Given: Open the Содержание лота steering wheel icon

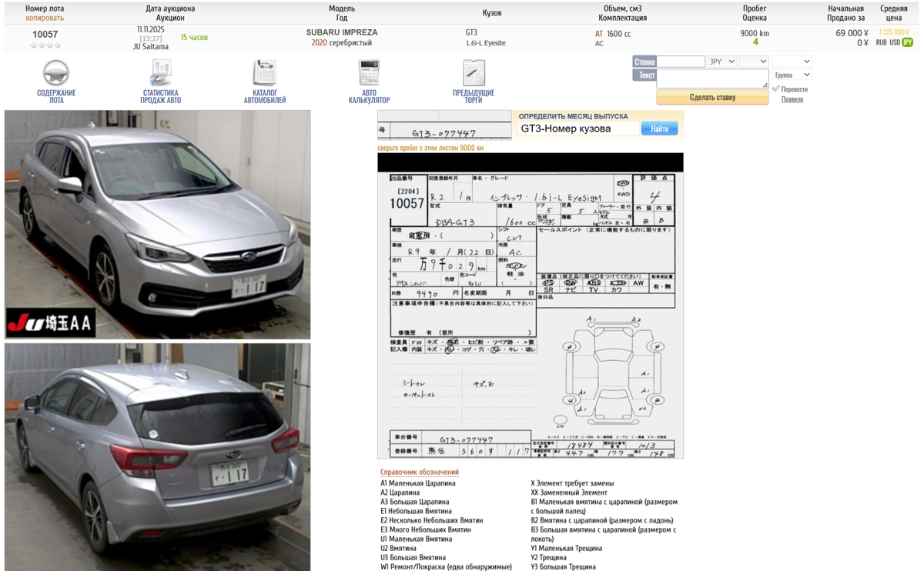Looking at the screenshot, I should coord(56,73).
